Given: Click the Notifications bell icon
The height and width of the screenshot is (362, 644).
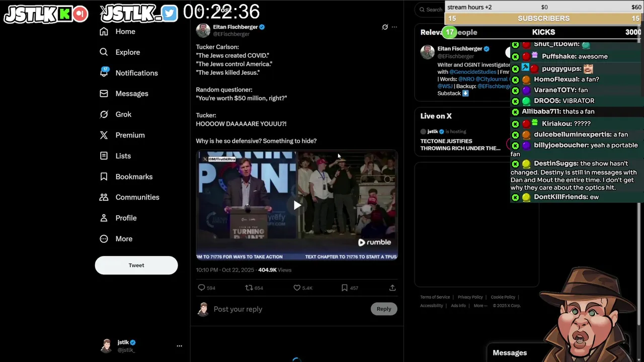Looking at the screenshot, I should coord(104,73).
